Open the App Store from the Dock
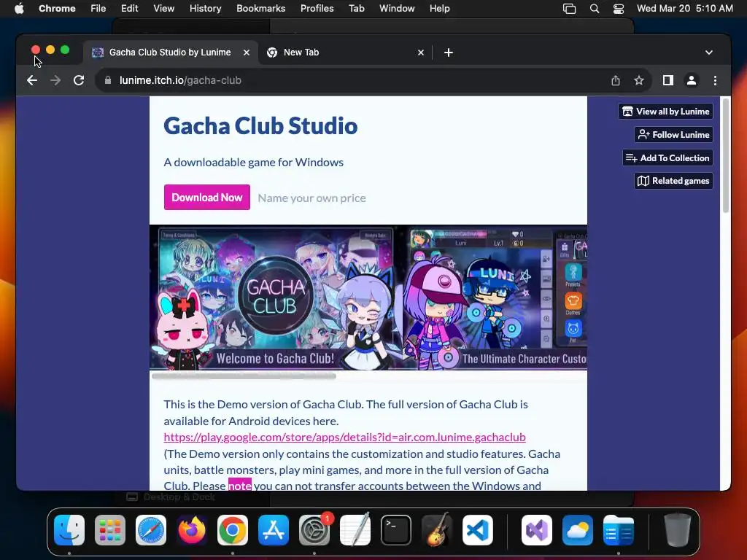The height and width of the screenshot is (560, 747). (x=274, y=530)
